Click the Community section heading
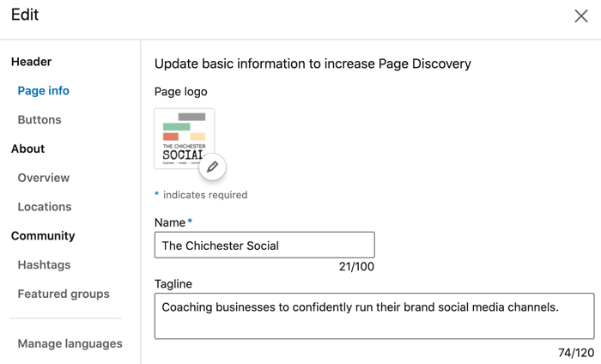Viewport: 601px width, 364px height. 43,236
